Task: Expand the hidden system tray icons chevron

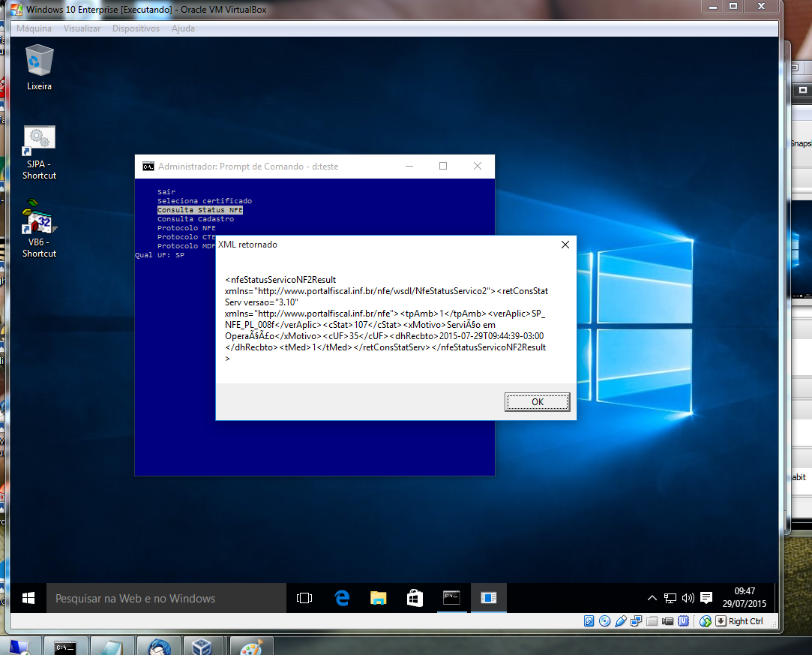Action: click(x=652, y=598)
